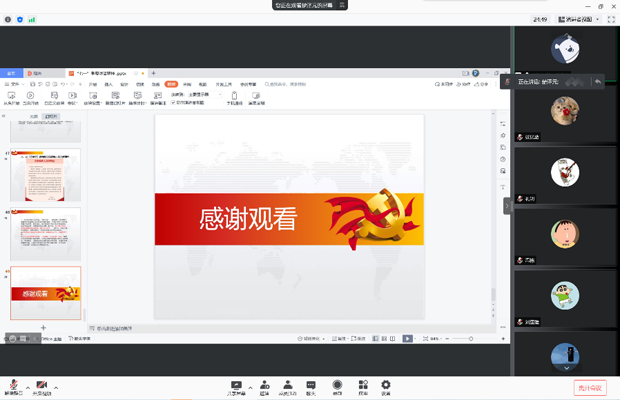Turn on the video camera

(42, 386)
